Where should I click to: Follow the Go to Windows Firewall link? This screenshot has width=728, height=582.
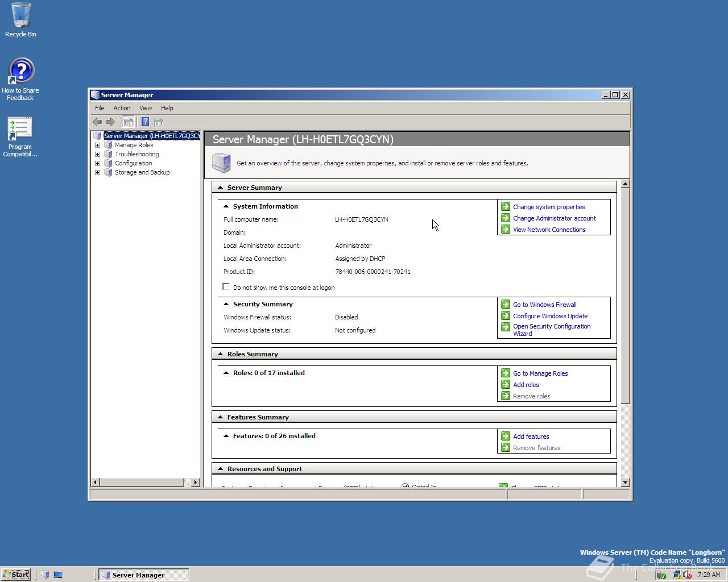click(x=545, y=305)
